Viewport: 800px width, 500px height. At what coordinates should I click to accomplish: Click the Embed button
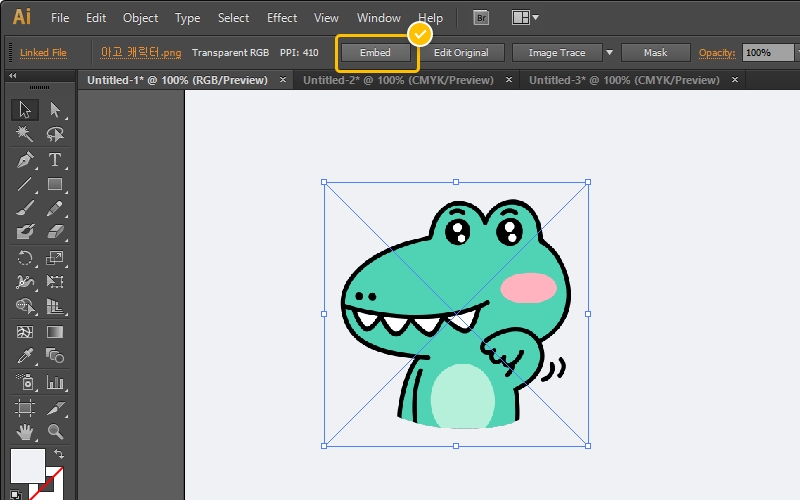(x=375, y=53)
